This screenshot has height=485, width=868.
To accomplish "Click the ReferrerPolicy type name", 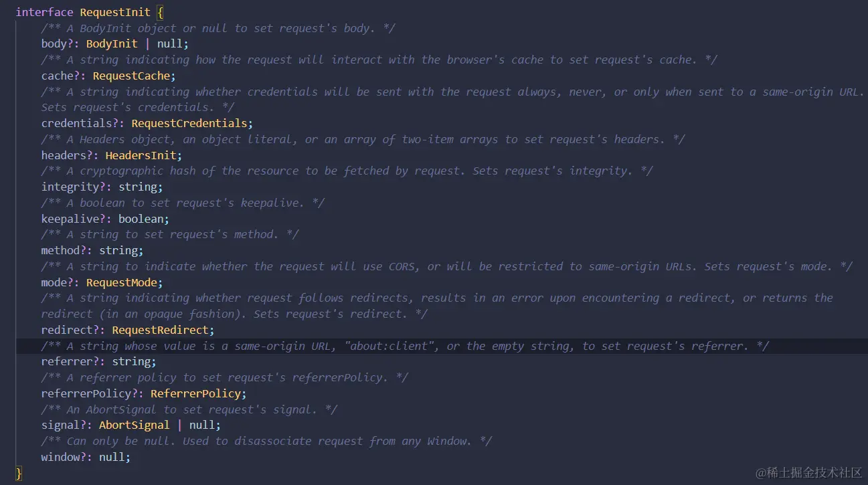I will pos(195,393).
